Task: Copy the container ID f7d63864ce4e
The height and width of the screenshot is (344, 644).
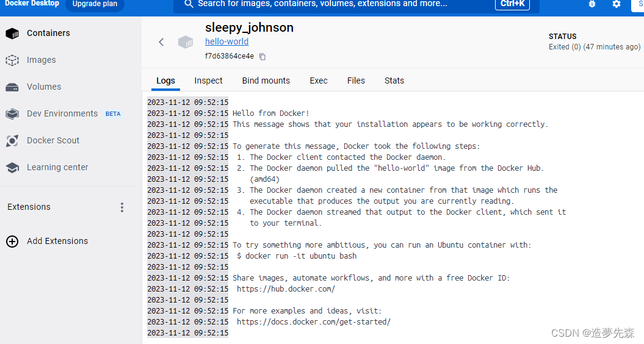Action: (x=262, y=57)
